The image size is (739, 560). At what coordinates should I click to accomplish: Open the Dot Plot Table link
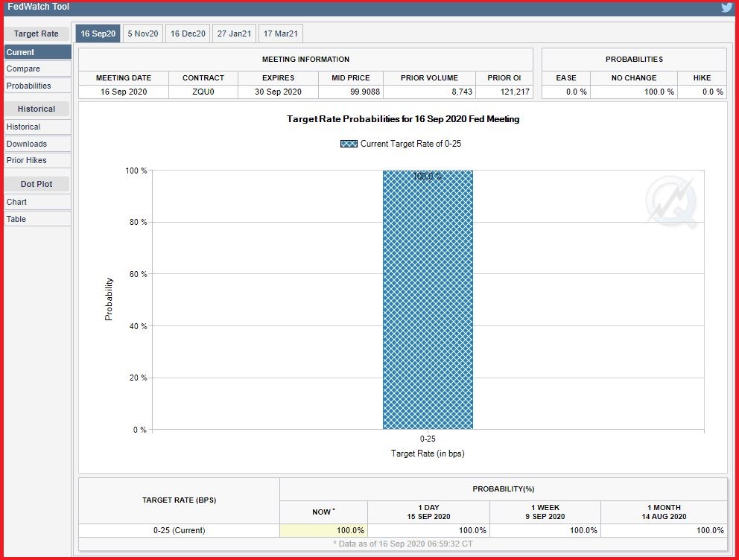pos(38,219)
